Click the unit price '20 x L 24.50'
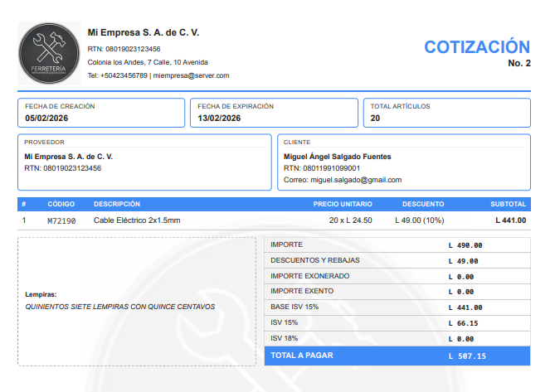The height and width of the screenshot is (392, 555). tap(350, 220)
